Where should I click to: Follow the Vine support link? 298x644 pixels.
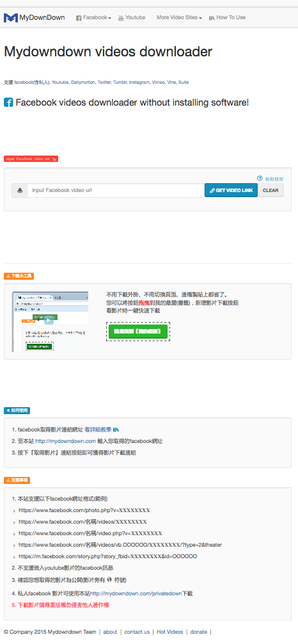point(171,82)
